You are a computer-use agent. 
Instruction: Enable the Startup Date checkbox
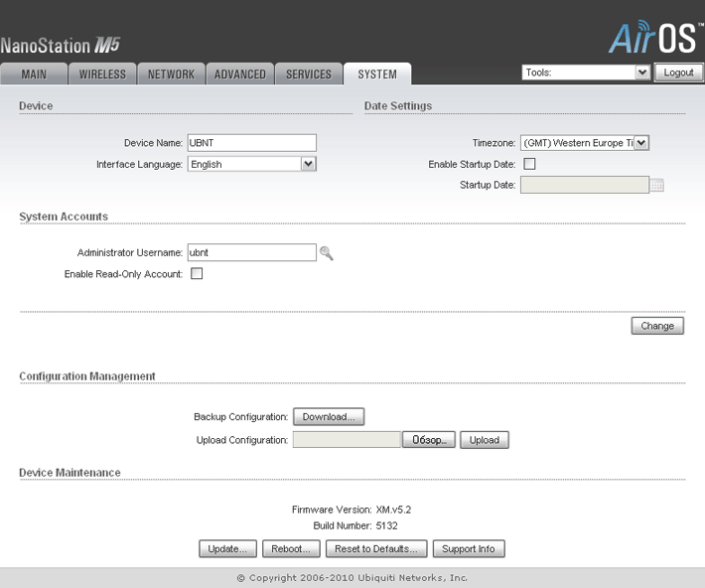tap(529, 164)
